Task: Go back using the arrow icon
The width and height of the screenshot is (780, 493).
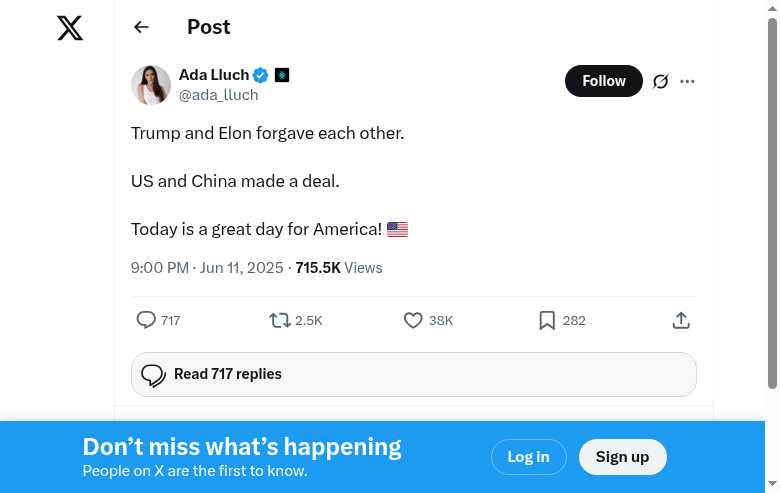Action: 141,28
